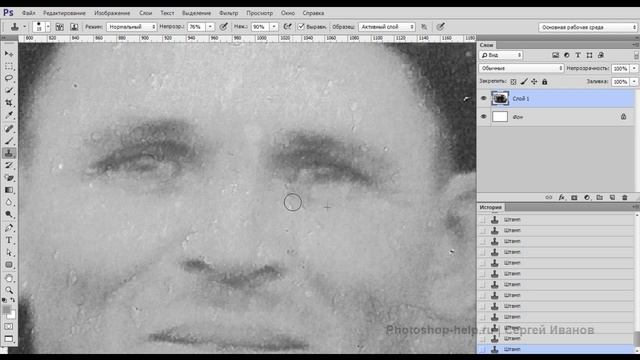Filter layers by type T icon
Screen dimensions: 640x360
click(578, 55)
